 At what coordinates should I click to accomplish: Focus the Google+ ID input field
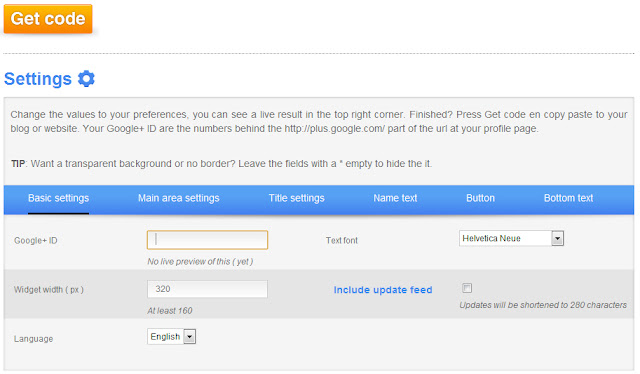(x=207, y=240)
